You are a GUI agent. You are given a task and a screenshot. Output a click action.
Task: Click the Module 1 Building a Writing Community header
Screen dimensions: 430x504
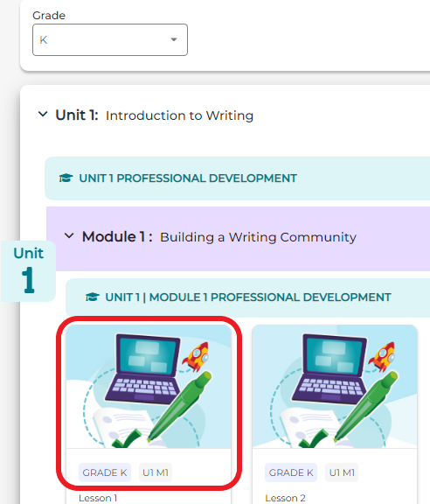(219, 237)
